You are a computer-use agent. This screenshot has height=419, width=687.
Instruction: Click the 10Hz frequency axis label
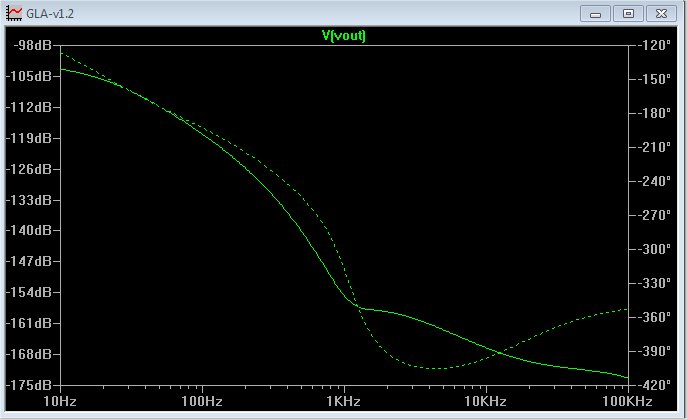click(60, 401)
